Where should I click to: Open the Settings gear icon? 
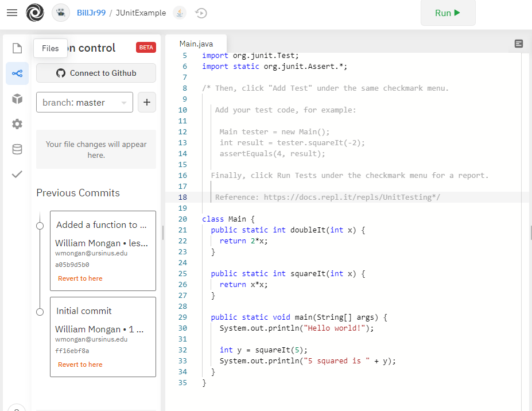pyautogui.click(x=17, y=124)
